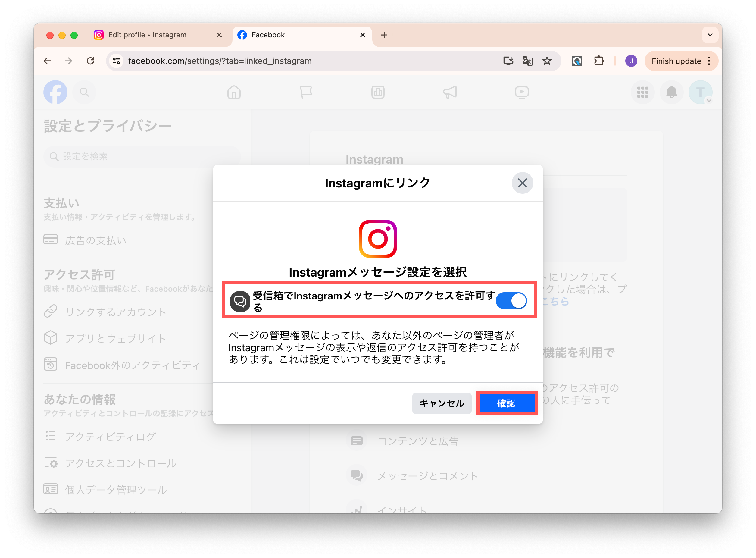Open the Video play icon

[x=522, y=92]
